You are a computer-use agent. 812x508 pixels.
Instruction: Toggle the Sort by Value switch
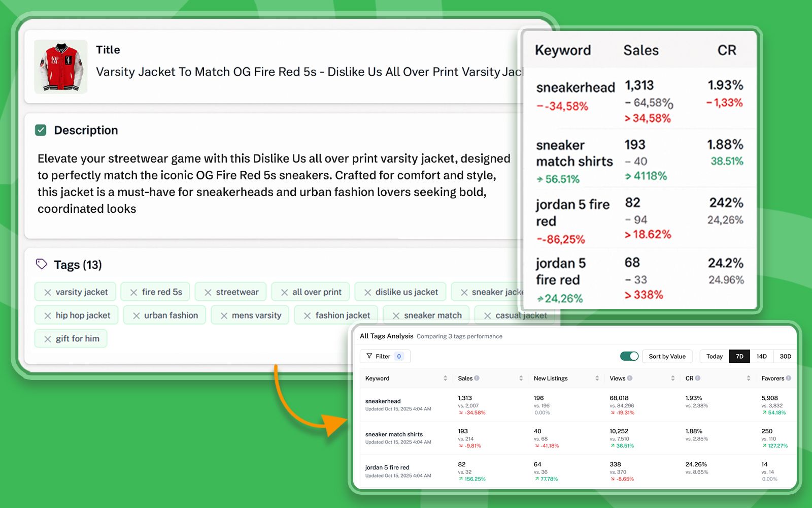click(x=629, y=356)
